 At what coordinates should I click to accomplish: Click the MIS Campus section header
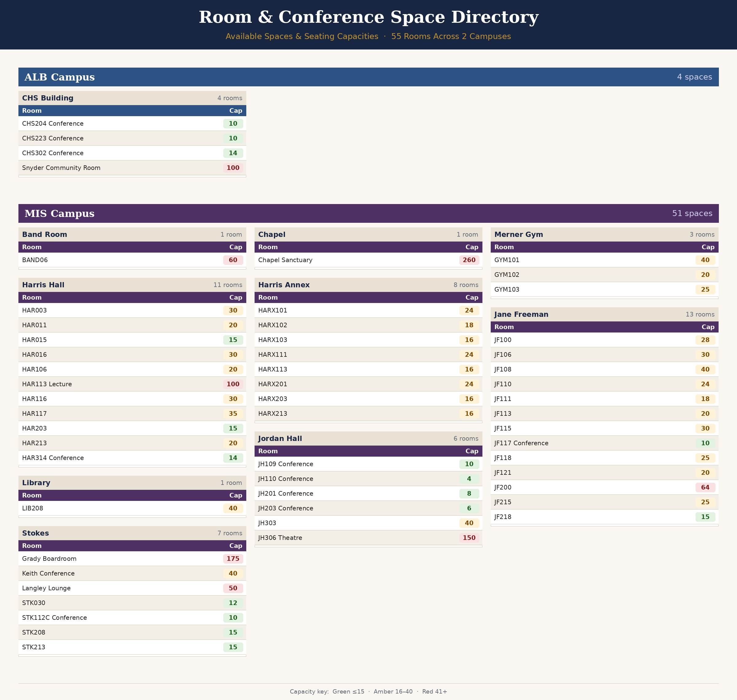click(60, 214)
